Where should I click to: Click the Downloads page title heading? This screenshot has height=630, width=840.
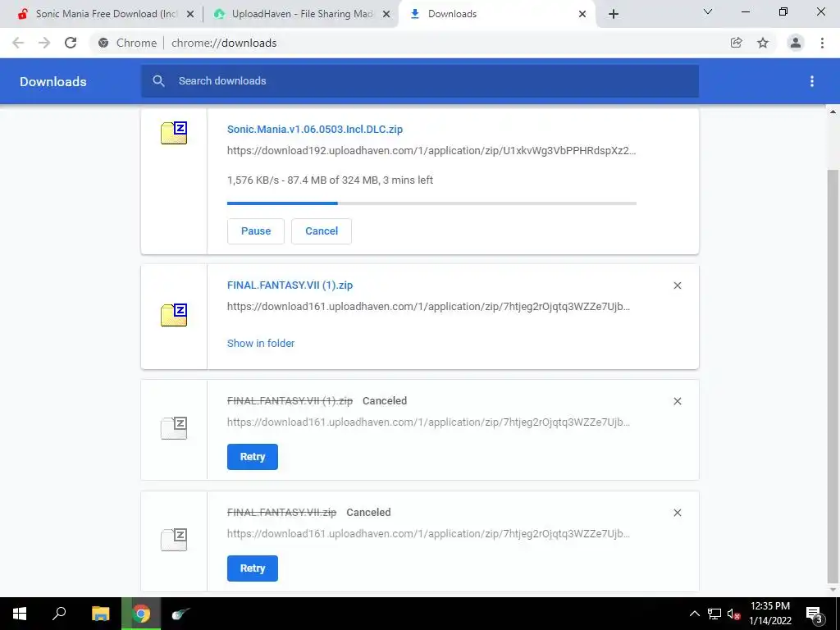[x=53, y=81]
